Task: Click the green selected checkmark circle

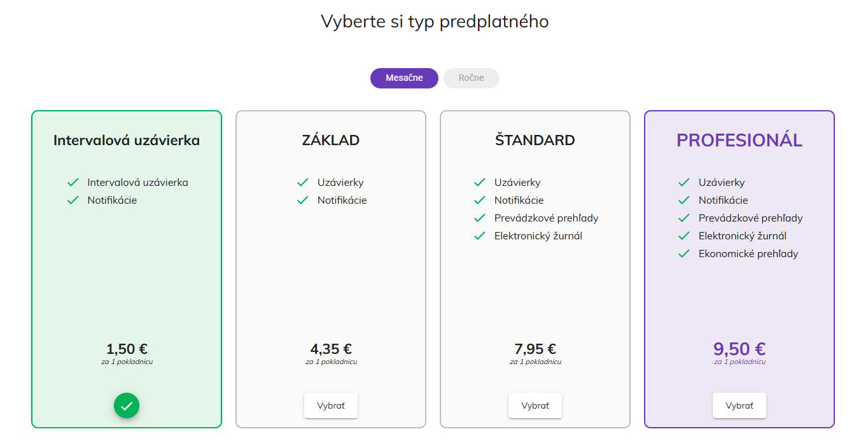Action: coord(127,405)
